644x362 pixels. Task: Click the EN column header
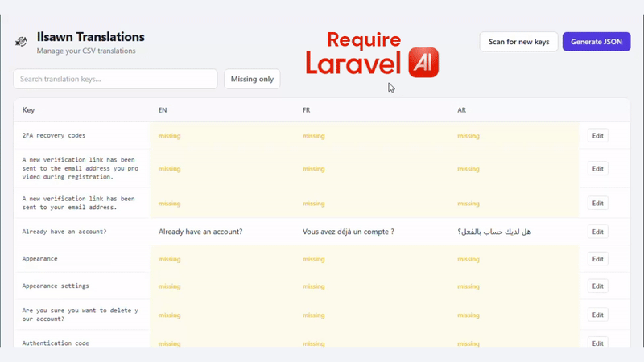point(163,110)
